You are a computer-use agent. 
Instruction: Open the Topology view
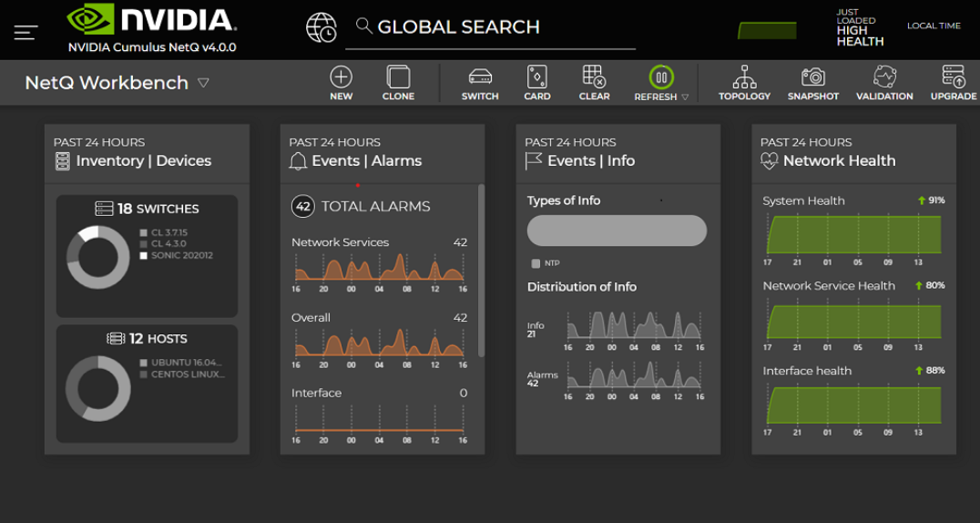(744, 84)
